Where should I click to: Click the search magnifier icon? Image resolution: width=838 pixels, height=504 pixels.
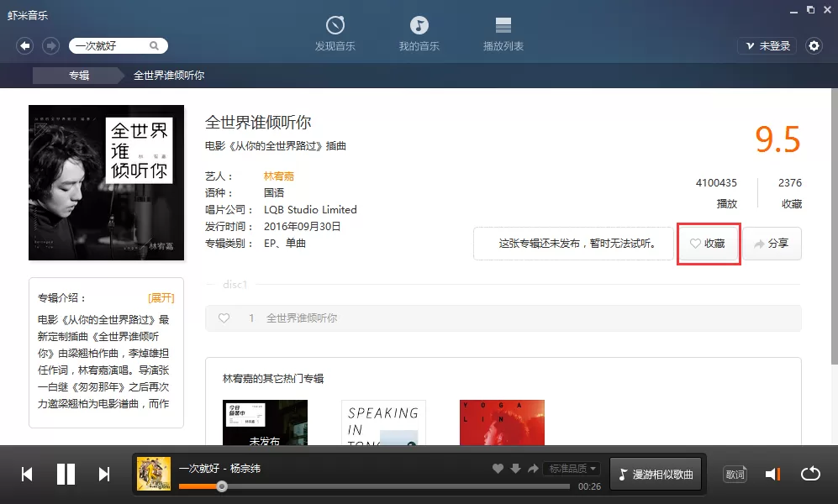coord(154,46)
